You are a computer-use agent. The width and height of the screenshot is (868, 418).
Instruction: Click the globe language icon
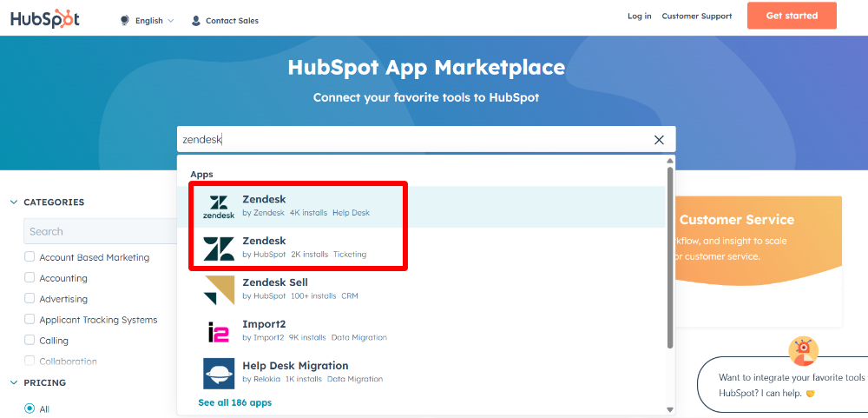(x=124, y=21)
